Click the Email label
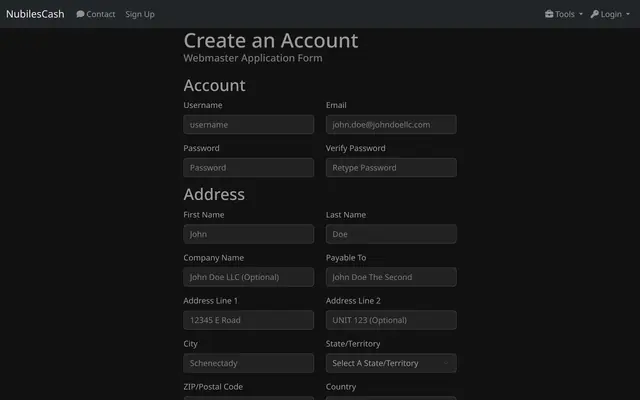This screenshot has width=640, height=400. (x=336, y=105)
